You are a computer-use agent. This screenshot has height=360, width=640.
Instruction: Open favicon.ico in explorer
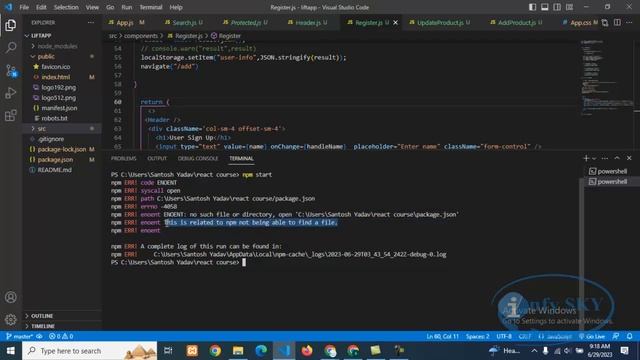(61, 67)
